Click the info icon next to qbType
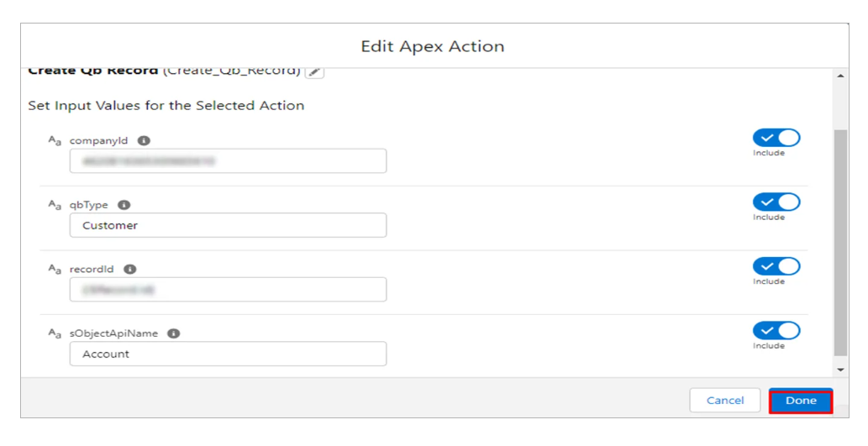Image resolution: width=868 pixels, height=446 pixels. click(124, 205)
